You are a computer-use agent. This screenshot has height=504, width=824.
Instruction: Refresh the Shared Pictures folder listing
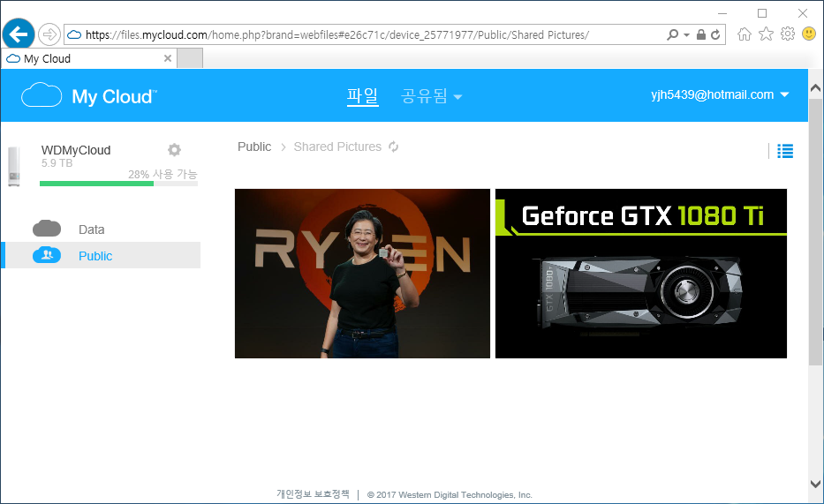394,147
